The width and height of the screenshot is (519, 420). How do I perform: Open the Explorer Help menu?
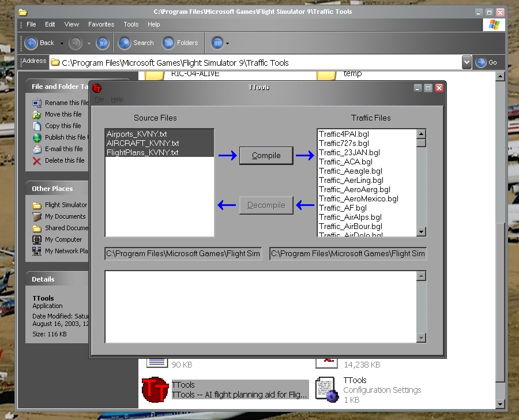coord(153,24)
